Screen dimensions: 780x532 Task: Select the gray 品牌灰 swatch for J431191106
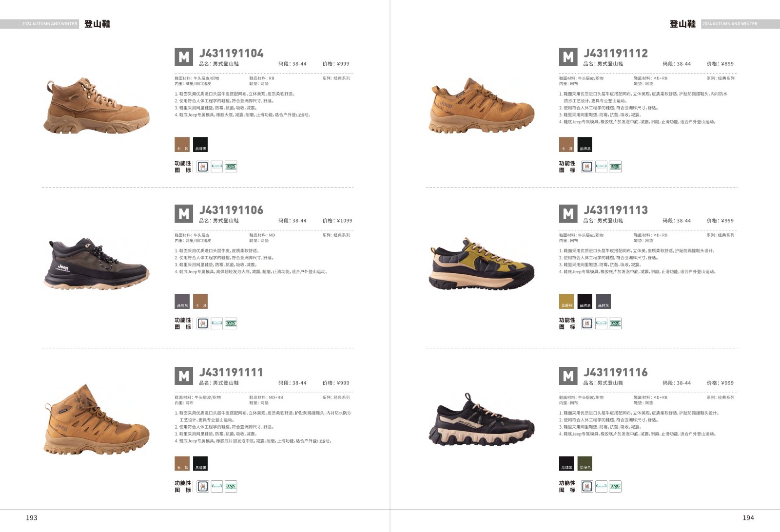click(x=182, y=302)
